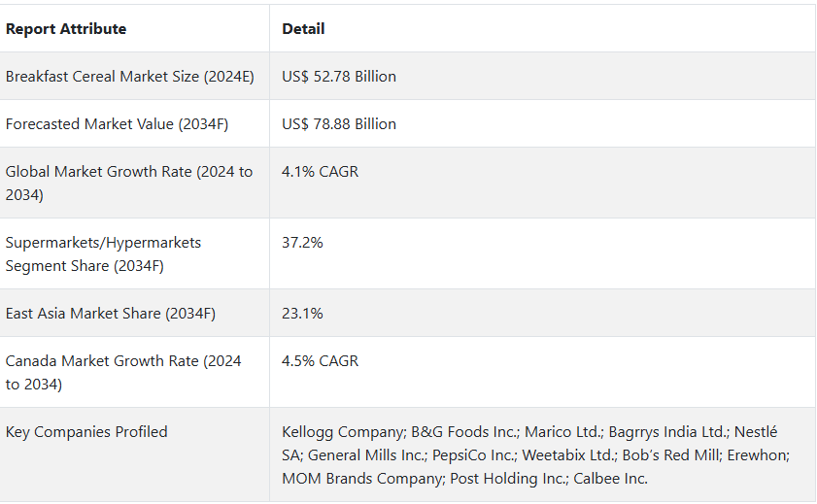Click the 4.1% CAGR value
817x504 pixels.
pyautogui.click(x=320, y=172)
